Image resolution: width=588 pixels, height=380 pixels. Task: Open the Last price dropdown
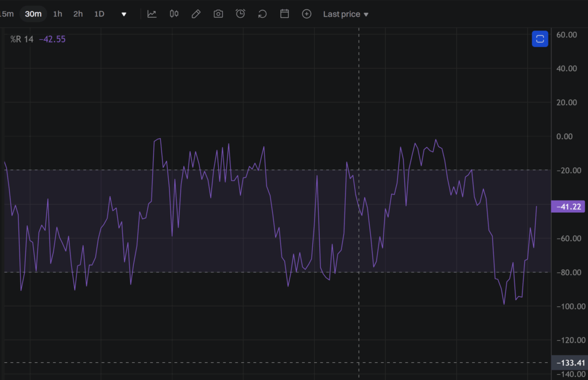pyautogui.click(x=346, y=14)
